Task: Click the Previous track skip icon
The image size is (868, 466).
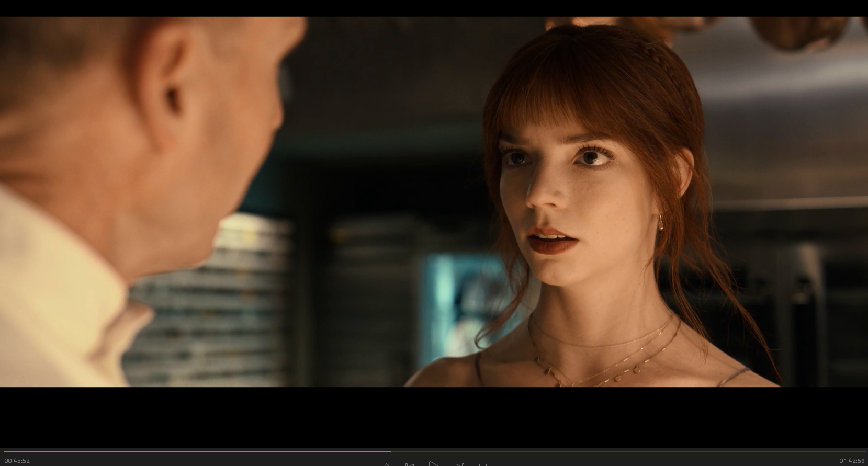Action: coord(409,464)
